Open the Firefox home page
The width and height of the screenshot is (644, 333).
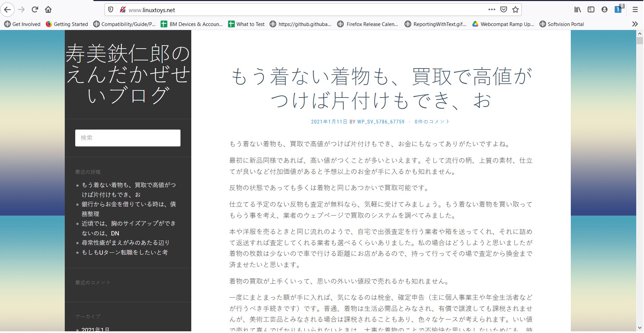click(48, 9)
